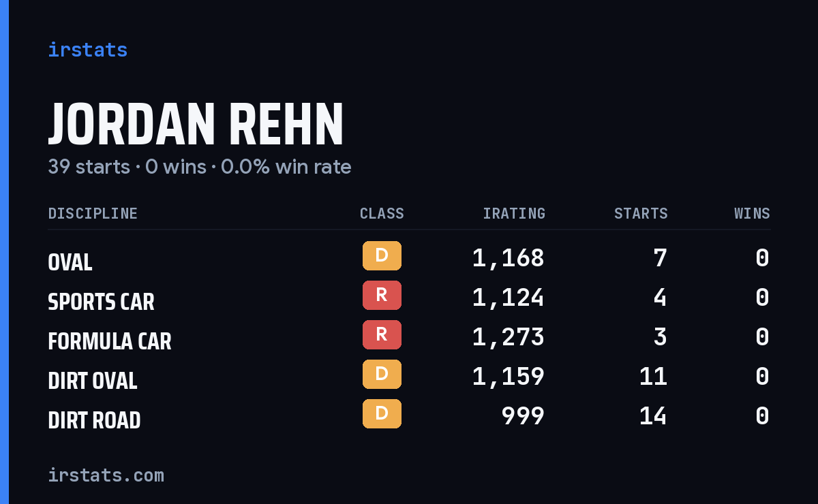This screenshot has height=504, width=818.
Task: Select the Oval discipline row
Action: [409, 258]
